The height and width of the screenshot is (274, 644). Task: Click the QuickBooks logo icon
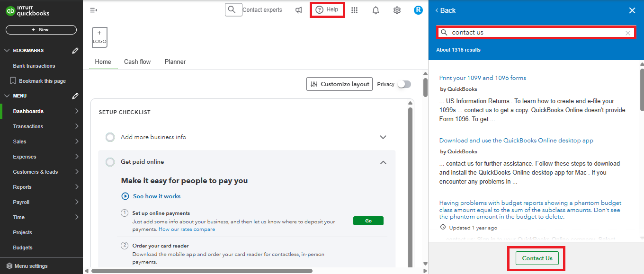(10, 10)
